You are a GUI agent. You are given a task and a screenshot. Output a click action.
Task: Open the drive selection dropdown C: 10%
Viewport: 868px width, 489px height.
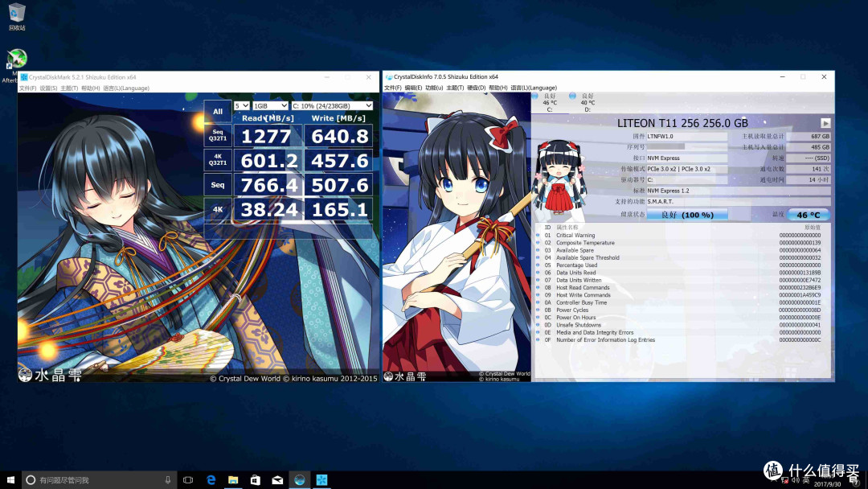[332, 105]
